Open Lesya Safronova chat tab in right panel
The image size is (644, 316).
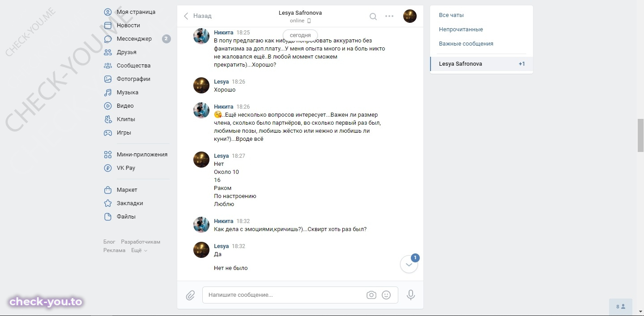(482, 64)
